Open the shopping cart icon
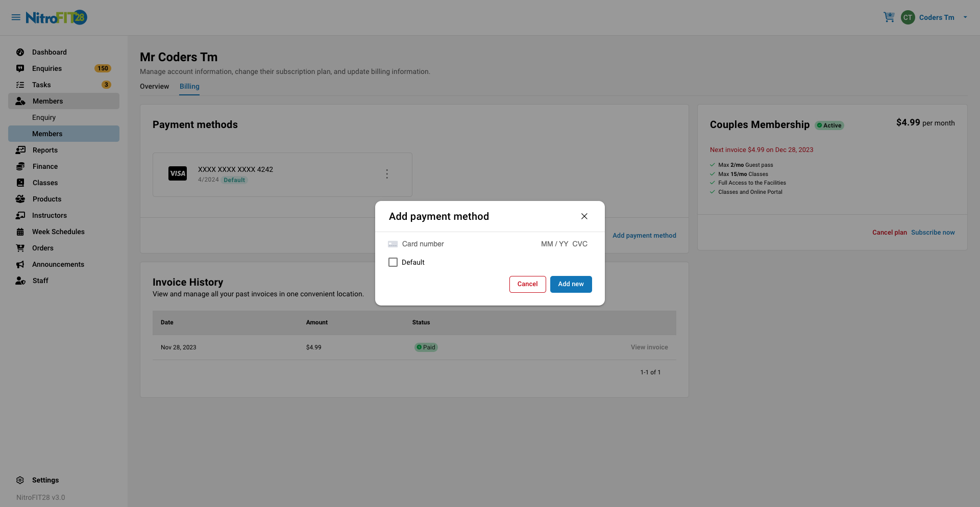This screenshot has width=980, height=507. point(889,17)
